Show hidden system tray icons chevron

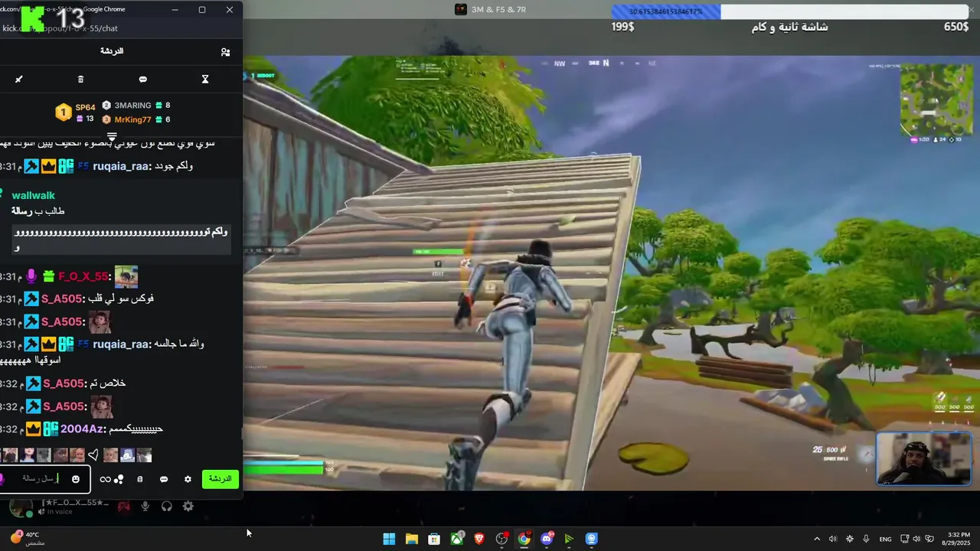tap(816, 539)
